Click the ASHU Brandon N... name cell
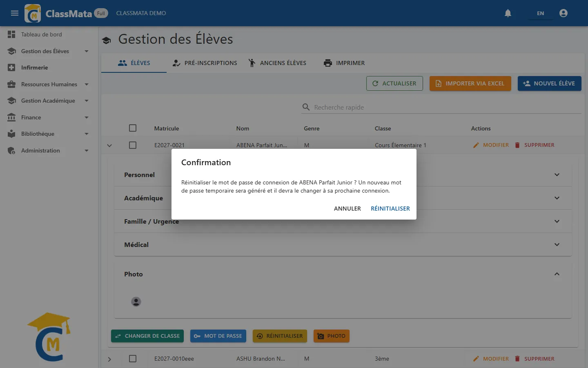 (261, 359)
